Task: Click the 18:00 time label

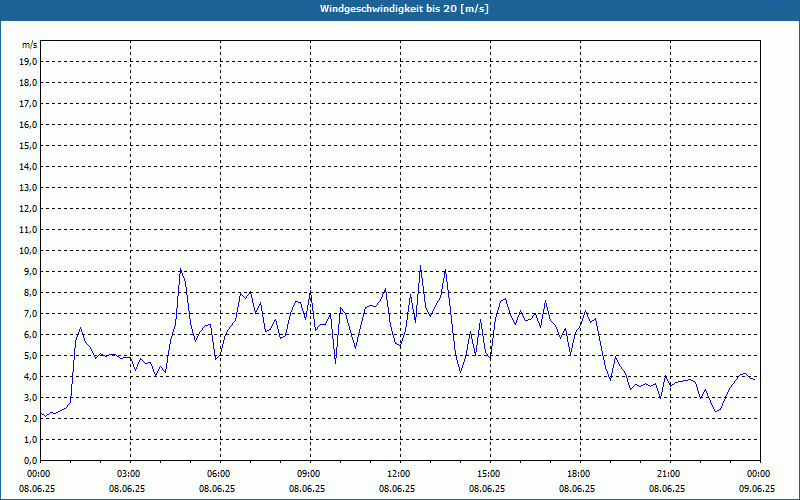Action: pos(580,474)
